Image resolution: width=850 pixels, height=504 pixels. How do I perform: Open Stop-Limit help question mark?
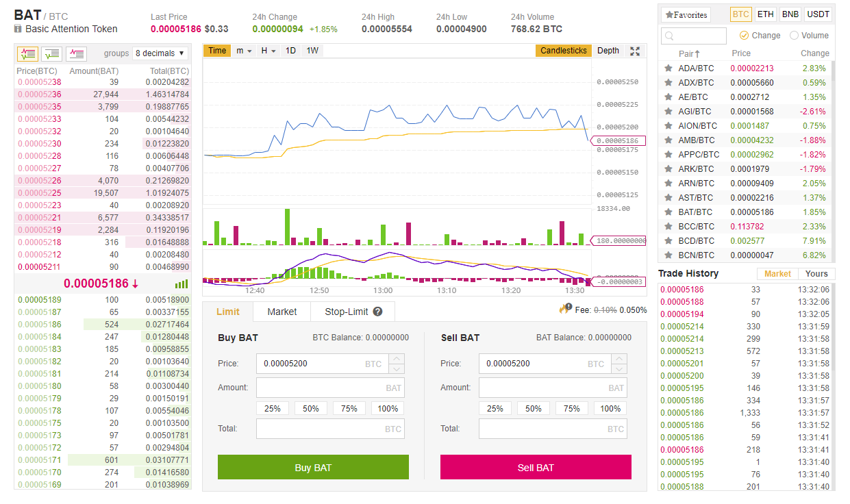pyautogui.click(x=377, y=312)
